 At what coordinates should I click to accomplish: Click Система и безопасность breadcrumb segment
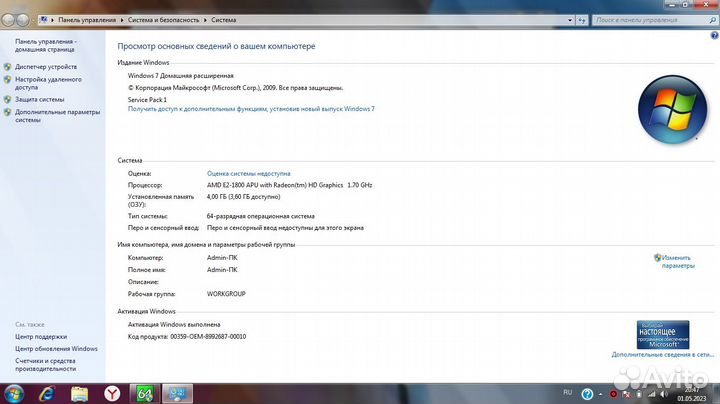[x=163, y=20]
